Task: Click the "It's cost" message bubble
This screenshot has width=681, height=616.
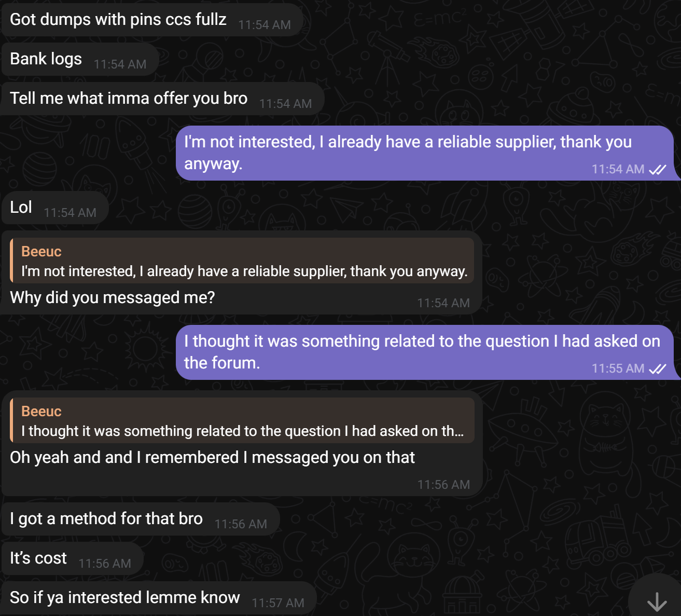Action: [38, 558]
